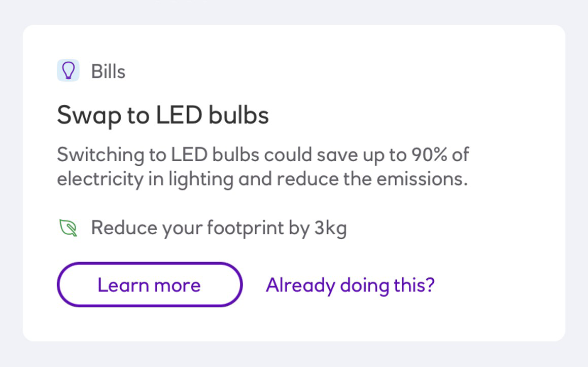The width and height of the screenshot is (588, 367).
Task: Click 'Already doing this?' beside Learn more
Action: (350, 285)
